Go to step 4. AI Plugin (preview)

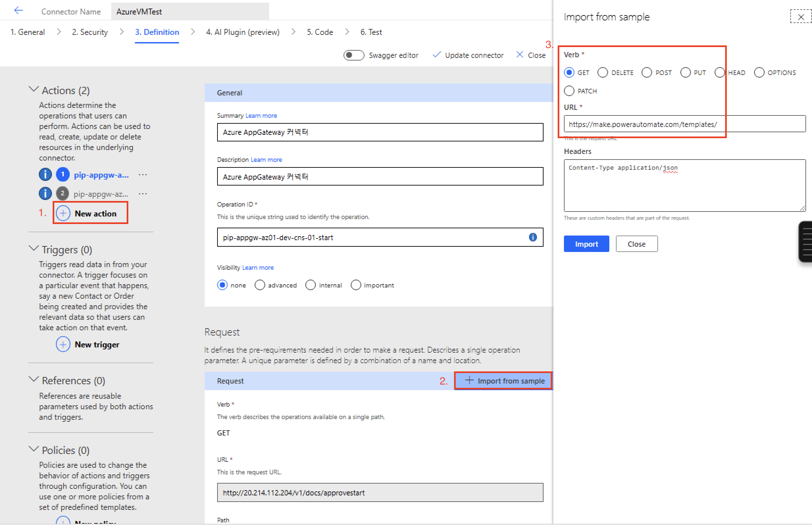point(243,32)
